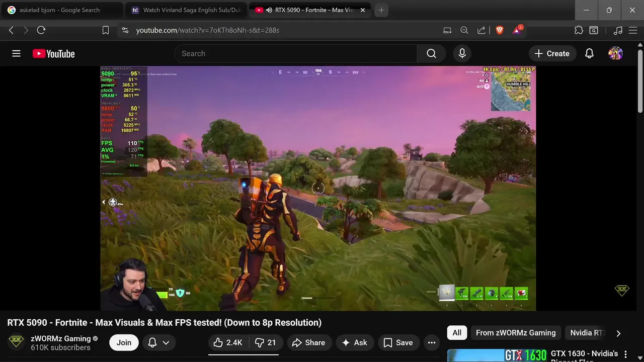Open the zoom magnifier in address bar
Screen dimensions: 644x362
pos(464,30)
